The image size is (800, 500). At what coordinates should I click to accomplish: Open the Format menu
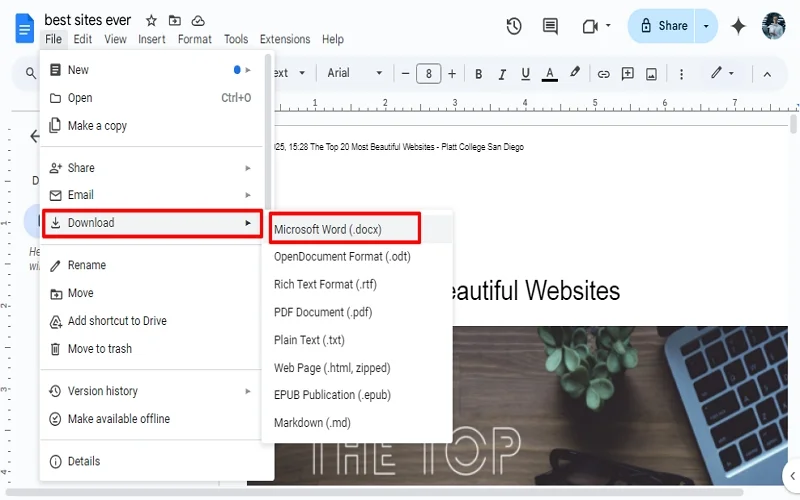tap(194, 39)
